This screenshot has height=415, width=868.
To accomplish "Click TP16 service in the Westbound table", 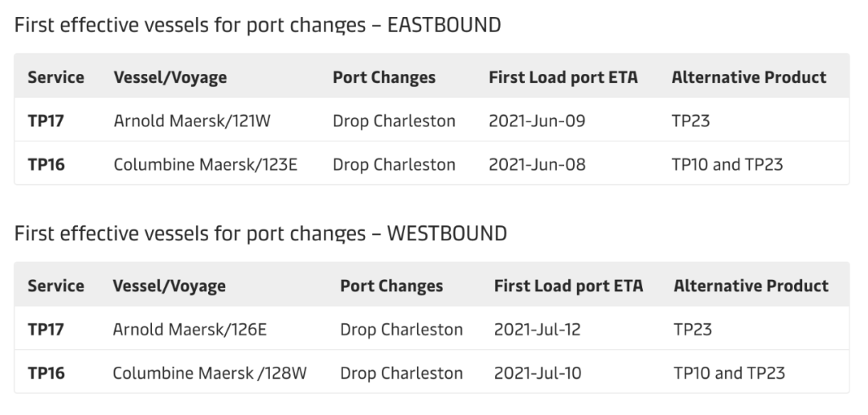I will point(46,372).
